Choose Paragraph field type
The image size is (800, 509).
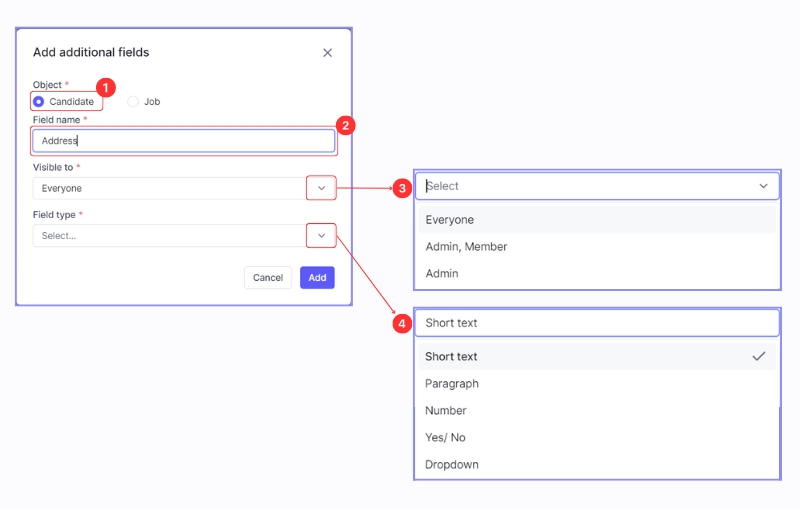point(452,384)
